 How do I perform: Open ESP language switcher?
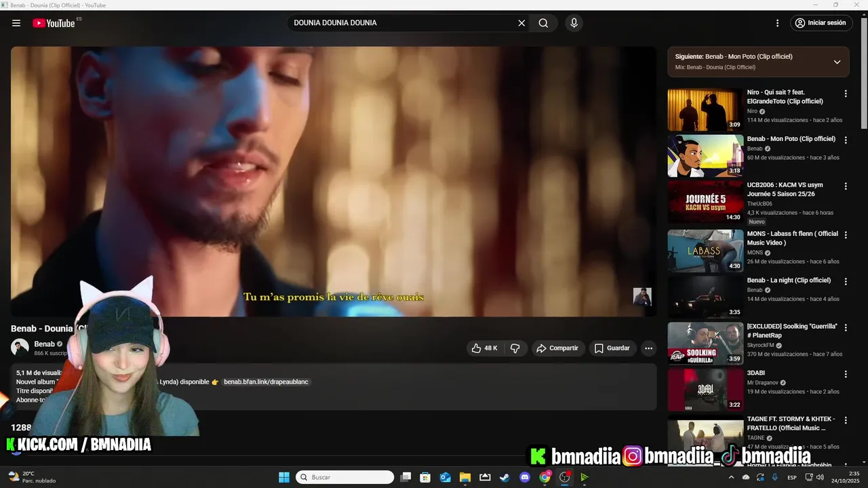click(792, 477)
